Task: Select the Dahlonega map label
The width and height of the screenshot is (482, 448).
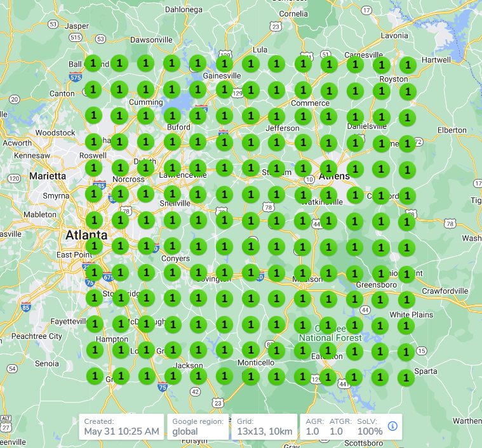Action: (x=184, y=10)
